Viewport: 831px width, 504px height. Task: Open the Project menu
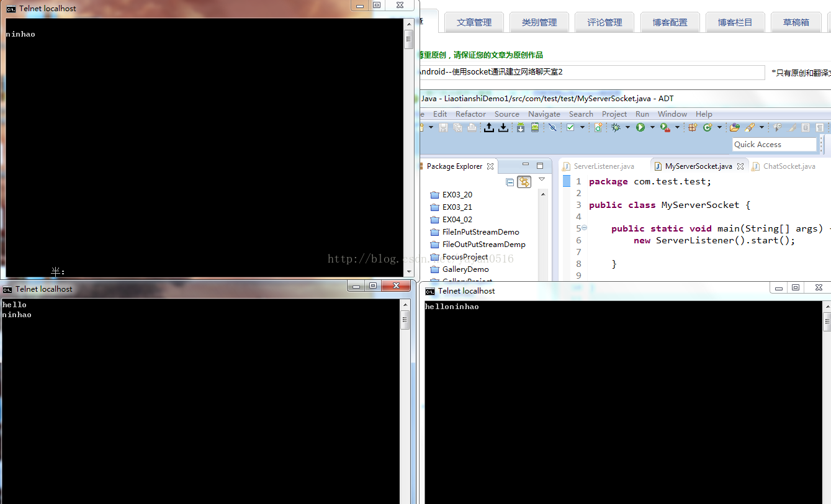point(614,114)
